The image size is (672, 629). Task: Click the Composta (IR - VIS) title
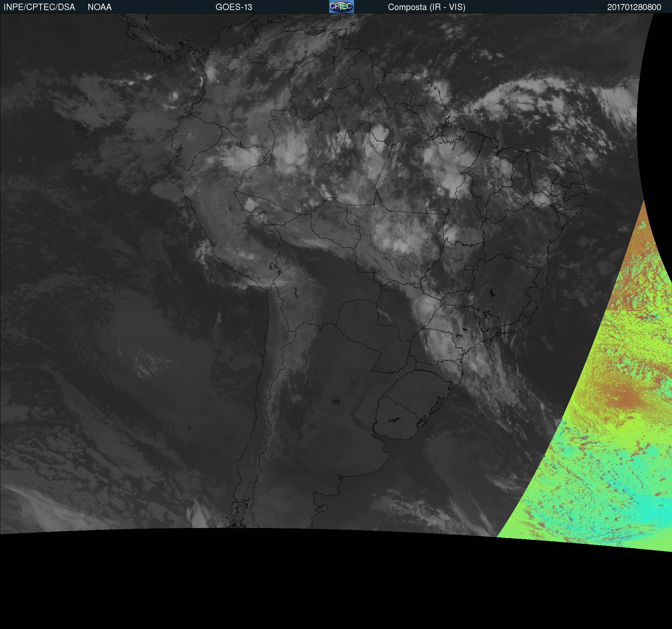tap(427, 7)
